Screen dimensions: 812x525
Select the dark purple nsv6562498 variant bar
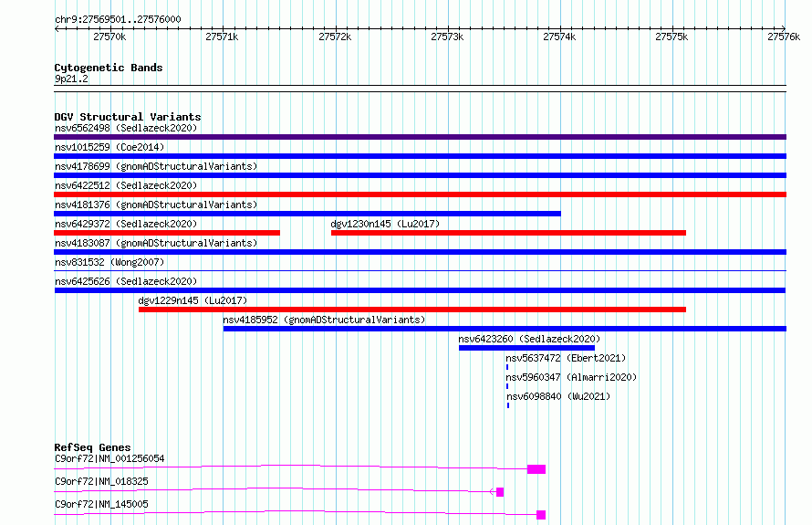point(420,137)
